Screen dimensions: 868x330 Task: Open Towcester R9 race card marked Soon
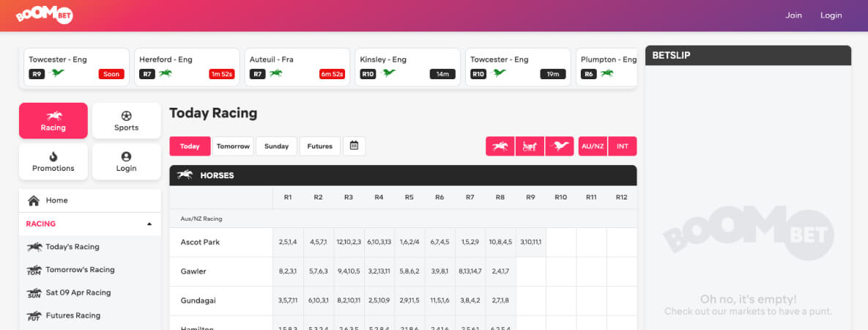tap(76, 67)
